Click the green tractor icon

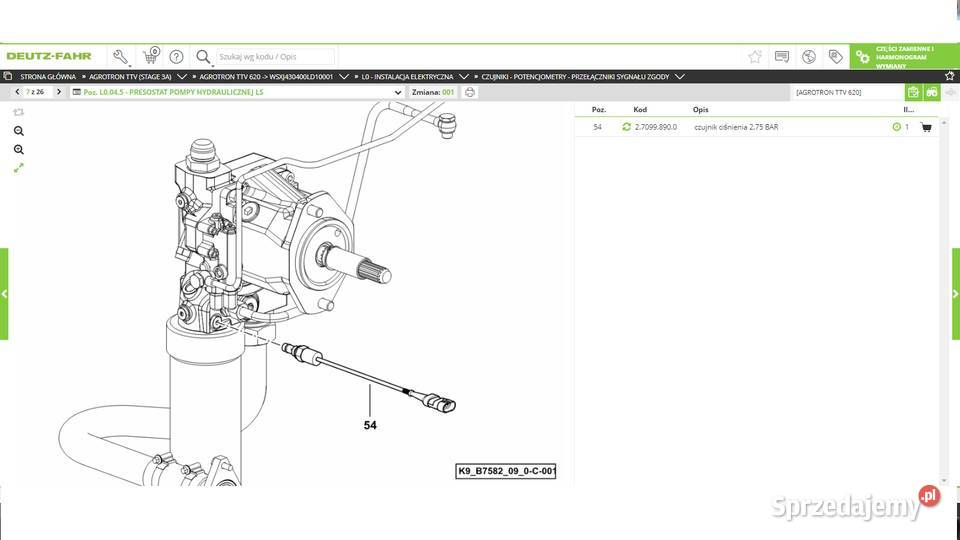[932, 92]
